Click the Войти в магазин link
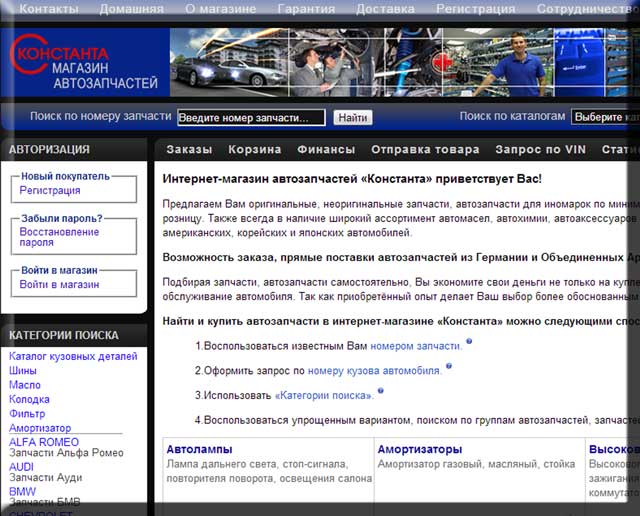Screen dimensions: 640x516 (59, 284)
